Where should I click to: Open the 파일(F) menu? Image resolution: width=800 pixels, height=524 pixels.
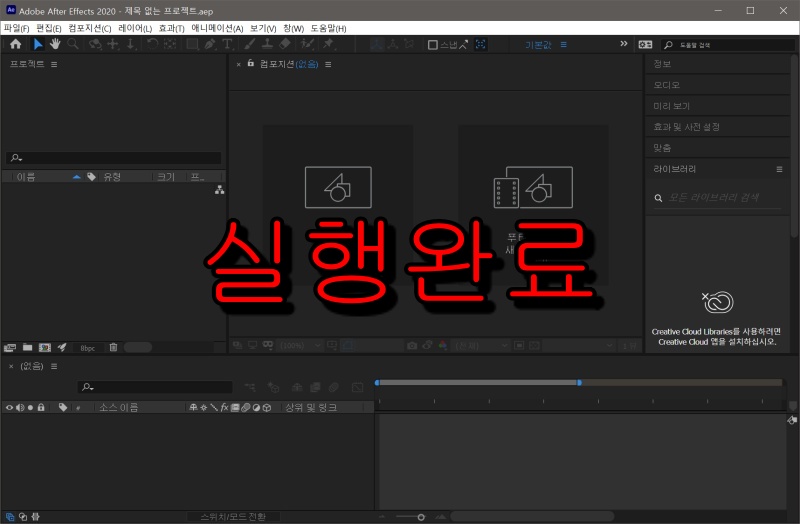tap(16, 28)
